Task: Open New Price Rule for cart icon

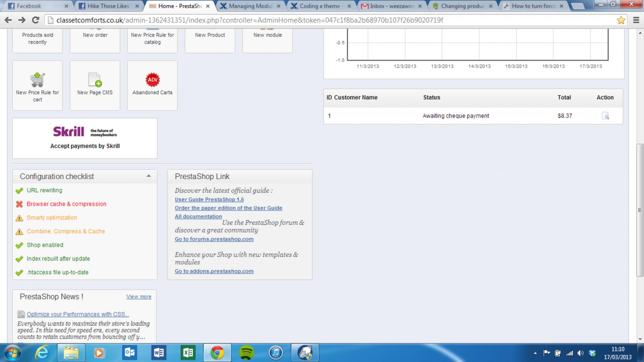Action: point(37,80)
